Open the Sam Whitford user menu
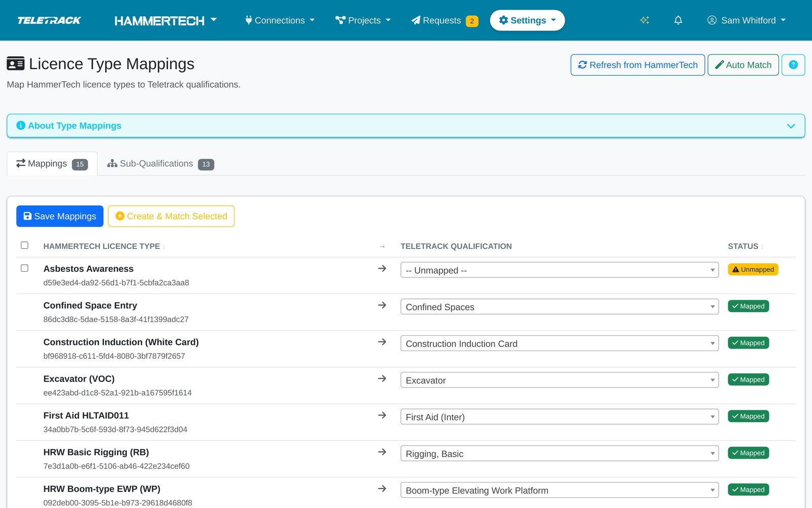Screen dimensions: 812x508 (x=746, y=20)
